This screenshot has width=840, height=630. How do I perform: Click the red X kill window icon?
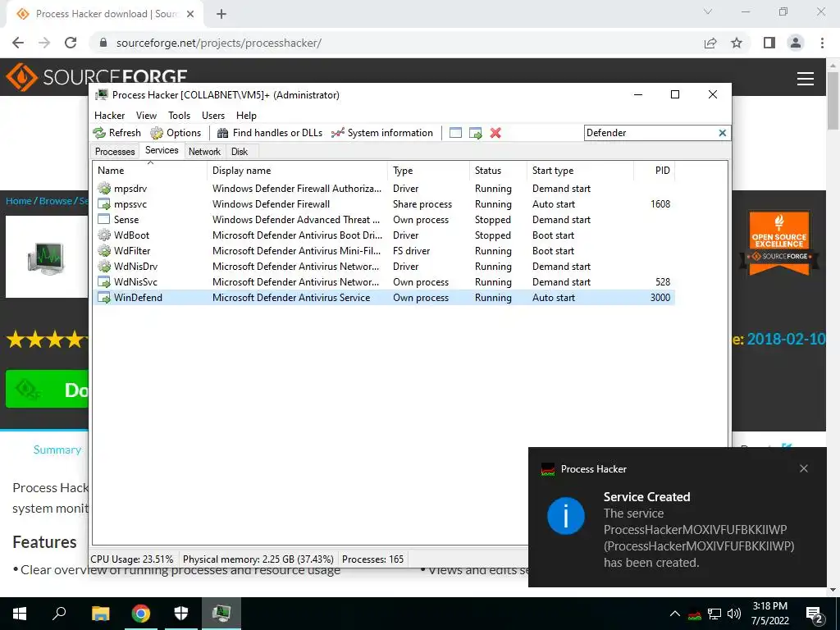[x=495, y=133]
